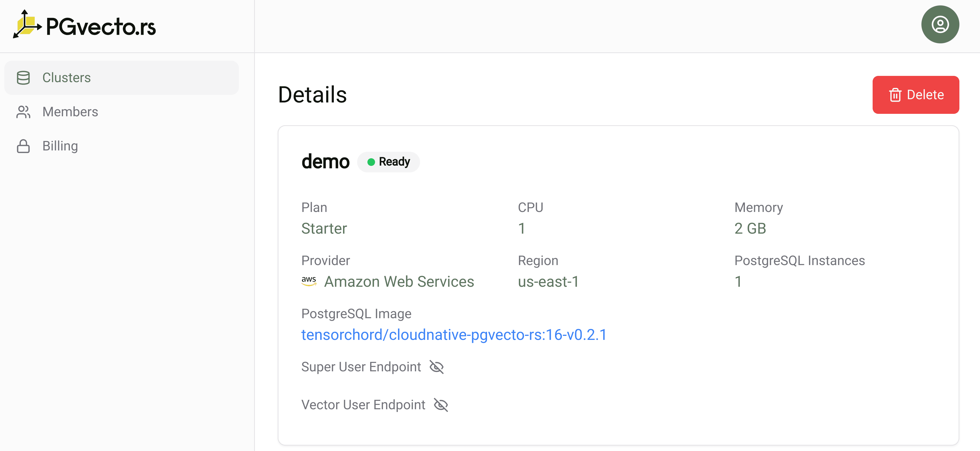
Task: Open the Members section label
Action: click(x=71, y=112)
